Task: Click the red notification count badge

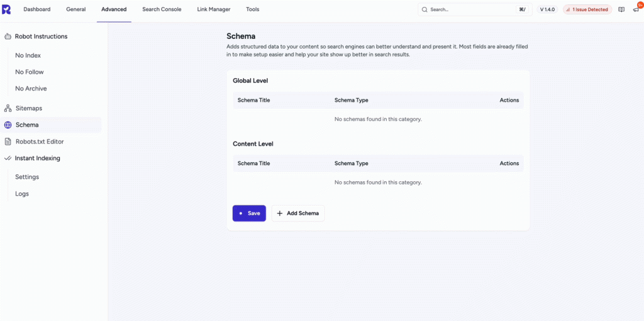Action: click(640, 4)
